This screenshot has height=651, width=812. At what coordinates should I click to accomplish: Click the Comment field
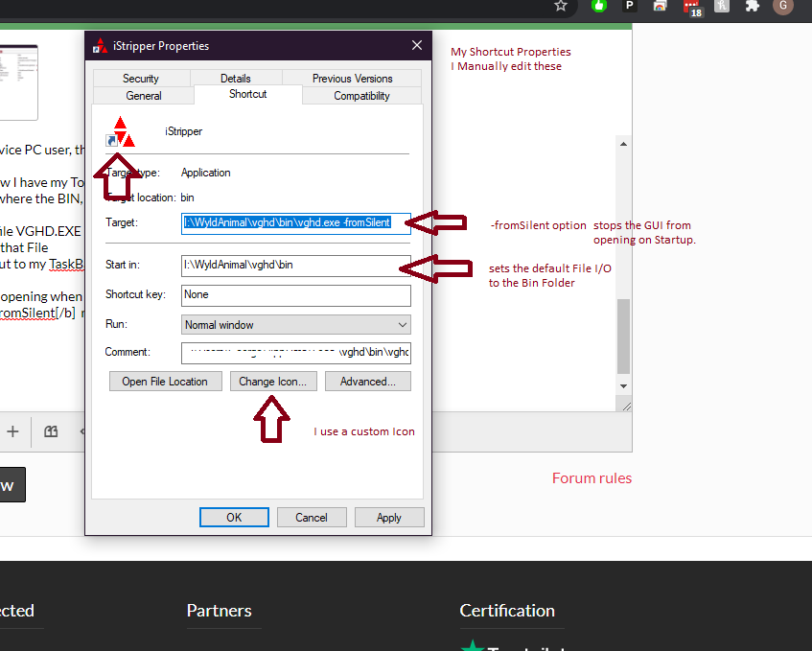(295, 353)
